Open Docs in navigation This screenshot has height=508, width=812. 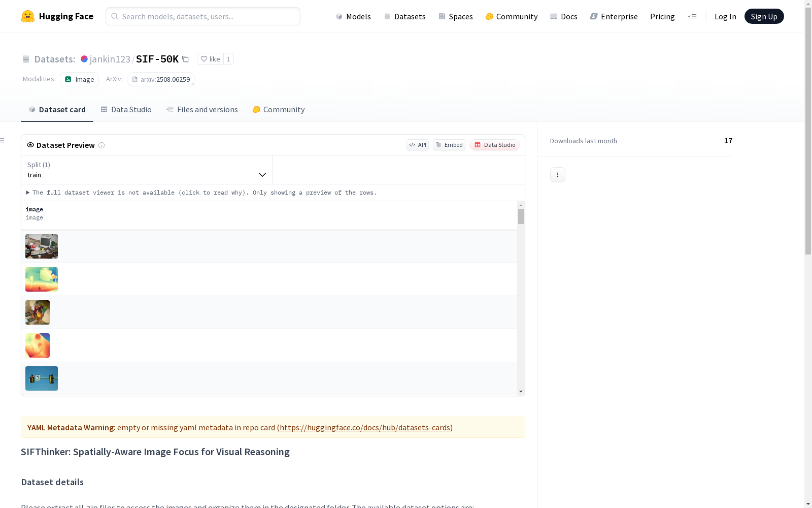click(564, 16)
